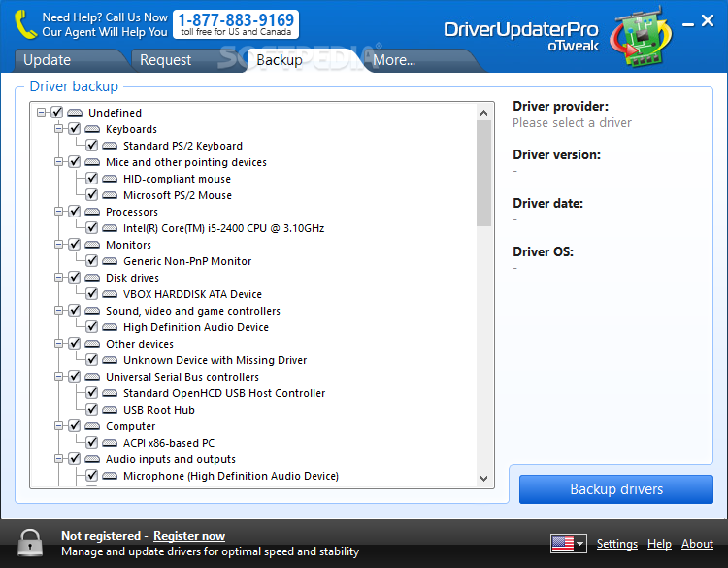The width and height of the screenshot is (728, 568).
Task: Click the device icon beside Keyboards
Action: [92, 129]
